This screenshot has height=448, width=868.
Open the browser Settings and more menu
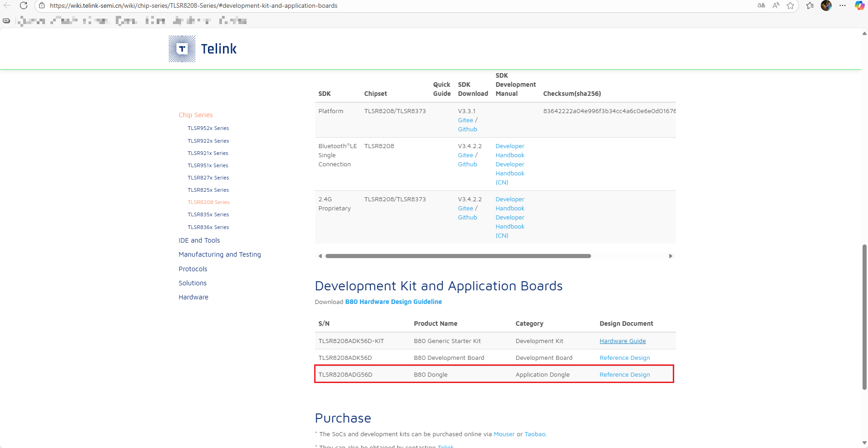[843, 5]
